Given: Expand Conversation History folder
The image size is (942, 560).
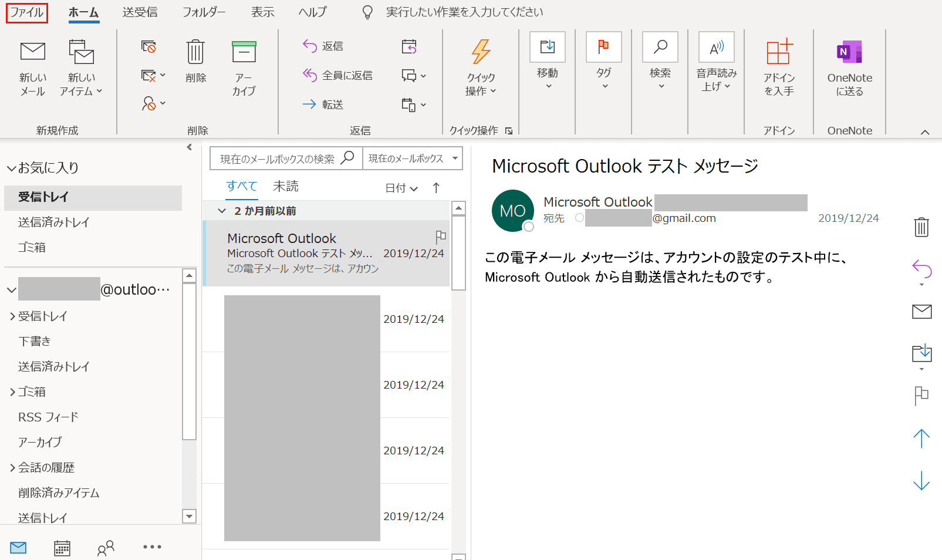Looking at the screenshot, I should click(12, 468).
